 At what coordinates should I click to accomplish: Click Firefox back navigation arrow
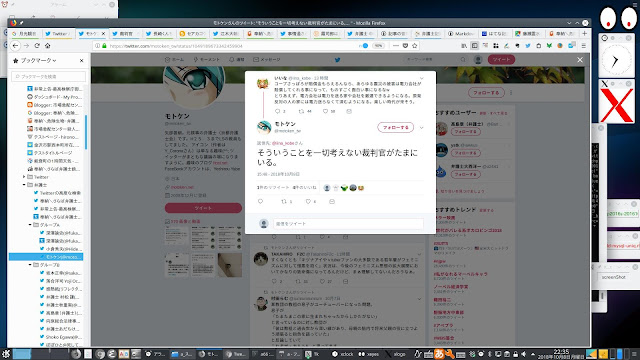click(x=16, y=46)
